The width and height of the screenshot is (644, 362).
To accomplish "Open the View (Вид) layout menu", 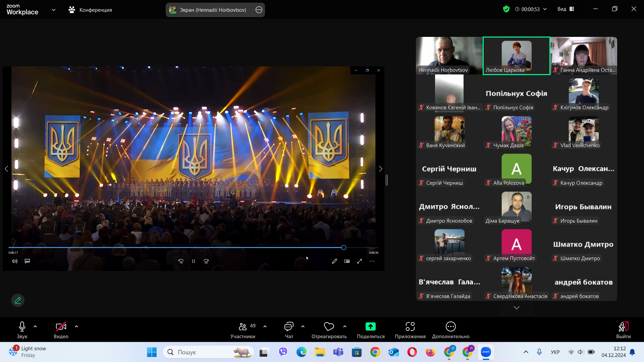I will click(x=566, y=9).
